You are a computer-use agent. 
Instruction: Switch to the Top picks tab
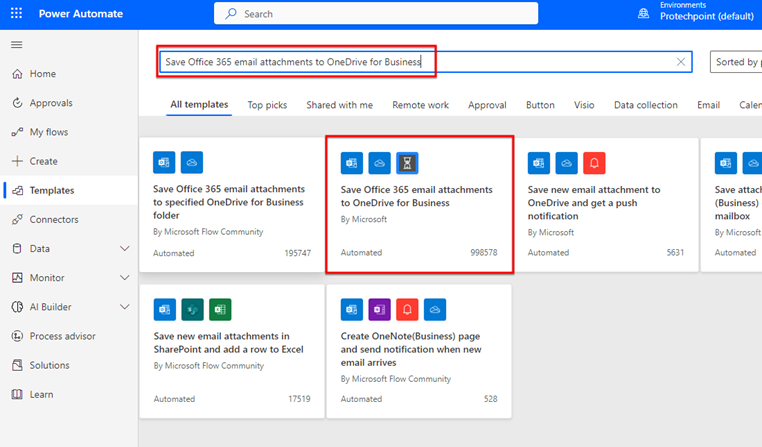[267, 105]
